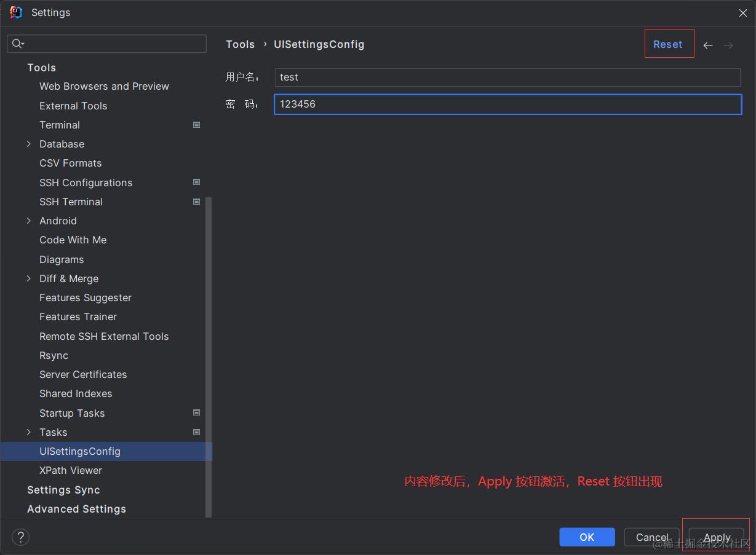Click the search magnifier icon
The image size is (756, 555).
coord(18,44)
